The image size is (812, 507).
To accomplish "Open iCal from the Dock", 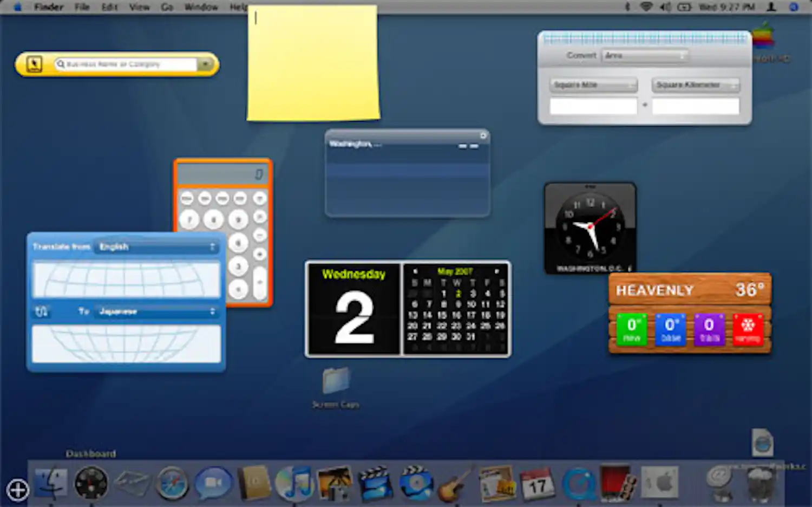I will pos(538,484).
